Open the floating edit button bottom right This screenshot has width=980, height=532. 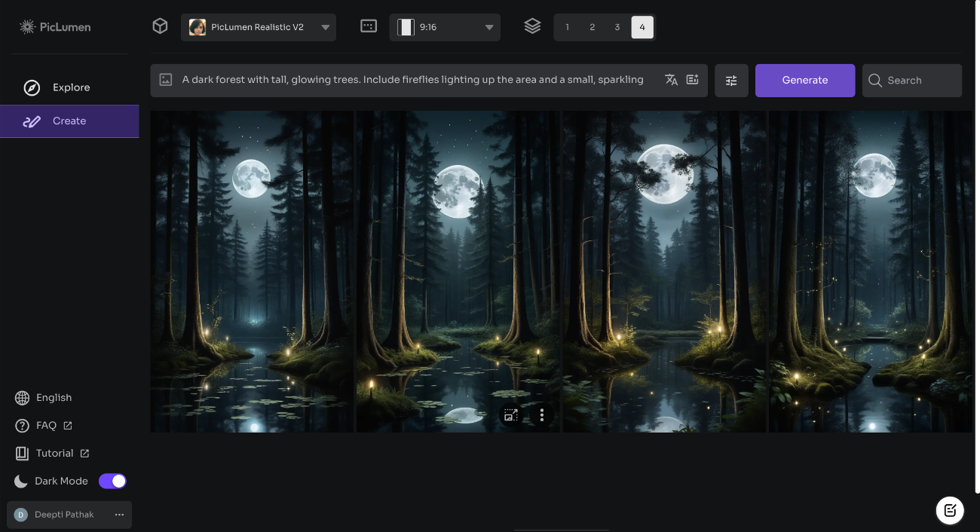pyautogui.click(x=950, y=510)
